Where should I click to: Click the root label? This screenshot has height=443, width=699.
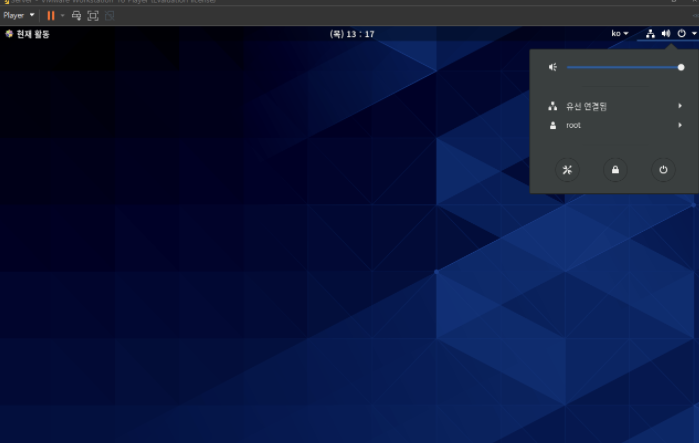coord(573,125)
